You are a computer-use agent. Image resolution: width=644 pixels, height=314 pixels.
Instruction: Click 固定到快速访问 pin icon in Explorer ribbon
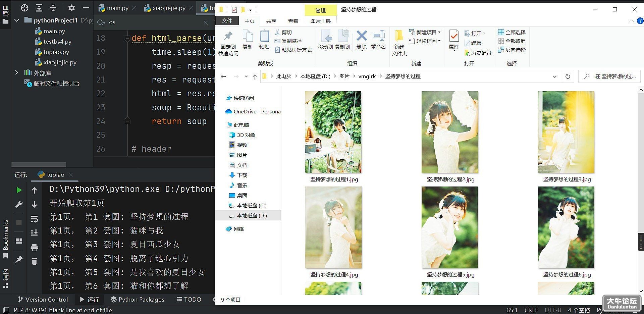tap(228, 36)
